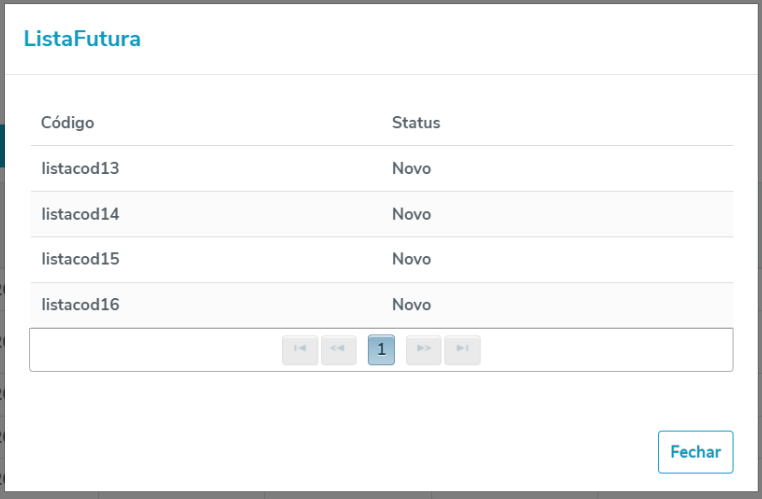Select page 1 in the paginator

[x=381, y=349]
